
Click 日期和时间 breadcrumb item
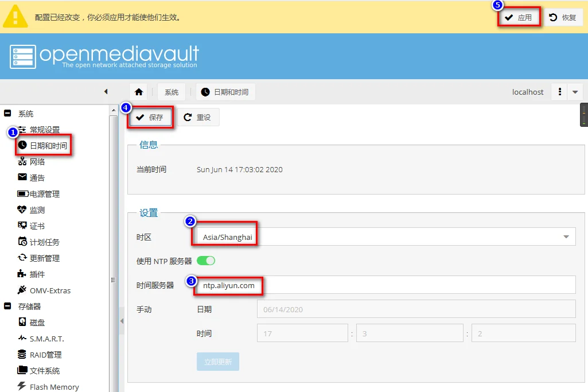point(225,92)
